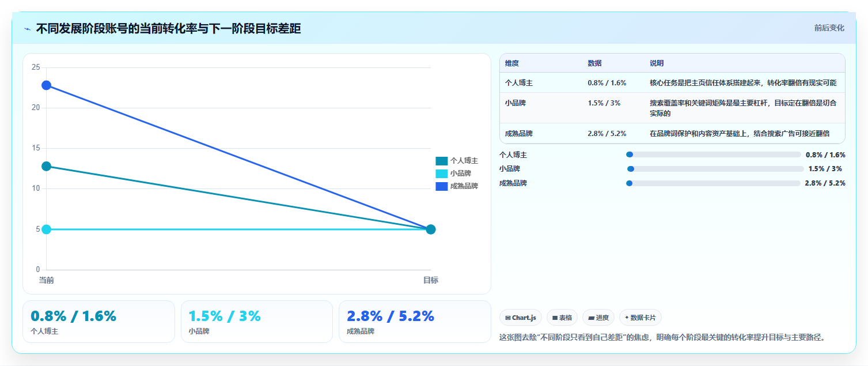Click the 核心任务 description in 个人博主 row
The height and width of the screenshot is (366, 868).
(x=743, y=83)
